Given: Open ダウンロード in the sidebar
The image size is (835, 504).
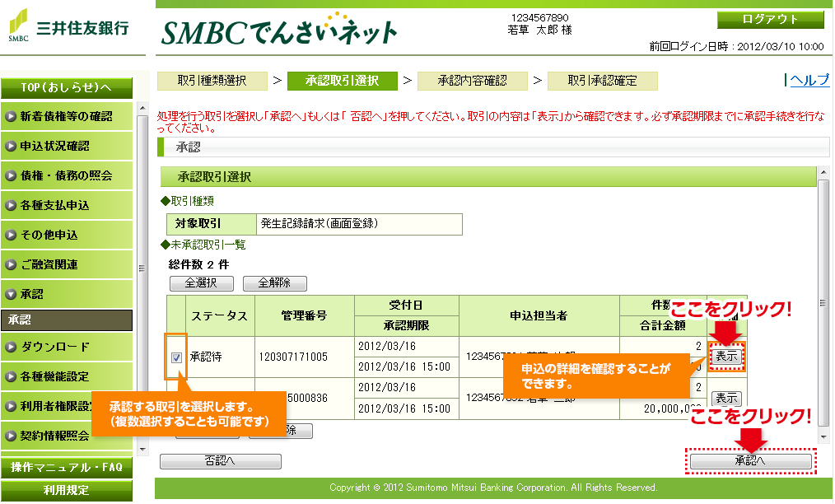Looking at the screenshot, I should (67, 347).
